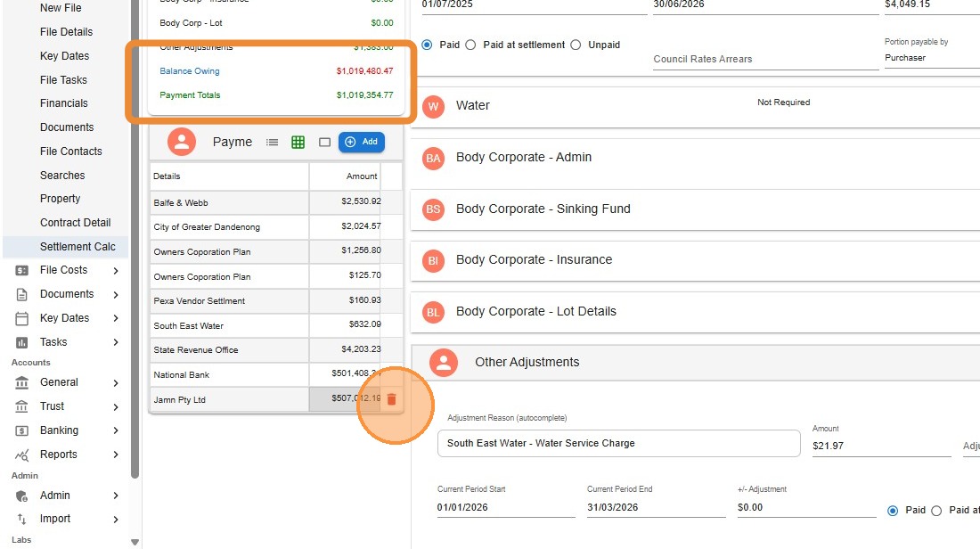Select Paid radio under Other Adjustments
The height and width of the screenshot is (549, 980).
click(x=893, y=511)
